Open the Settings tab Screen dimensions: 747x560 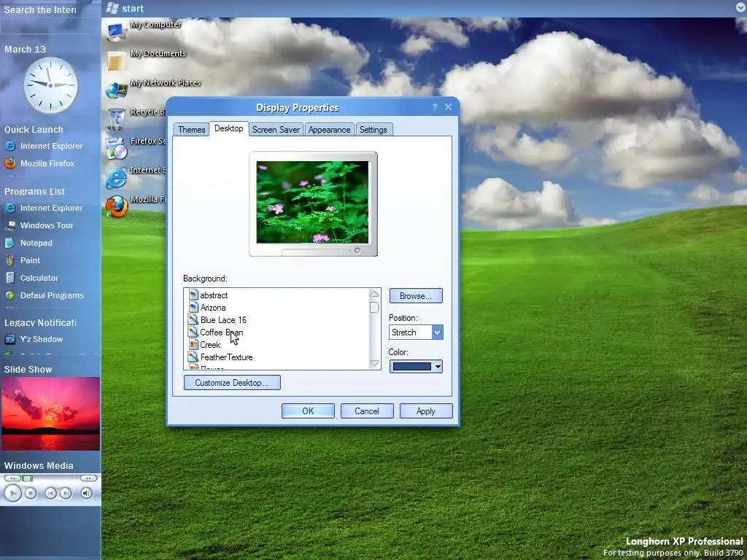(373, 130)
